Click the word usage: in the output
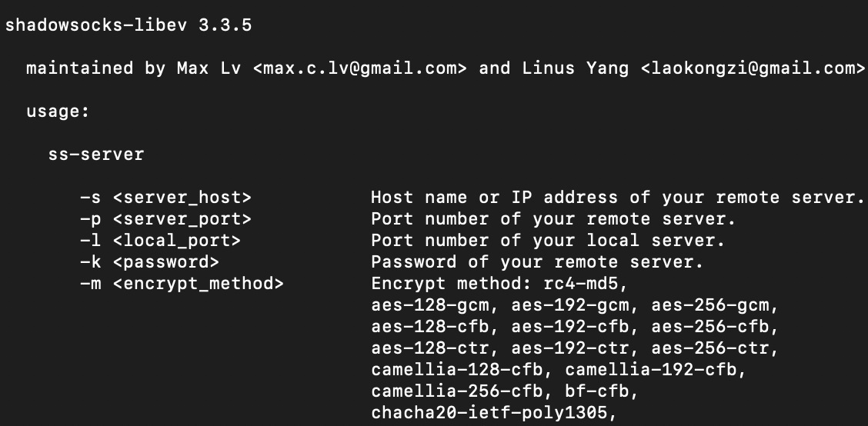This screenshot has width=868, height=426. pos(58,111)
